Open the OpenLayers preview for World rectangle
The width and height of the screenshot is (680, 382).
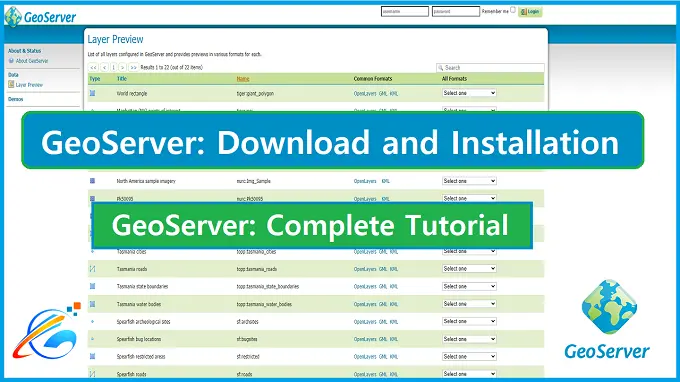click(365, 94)
